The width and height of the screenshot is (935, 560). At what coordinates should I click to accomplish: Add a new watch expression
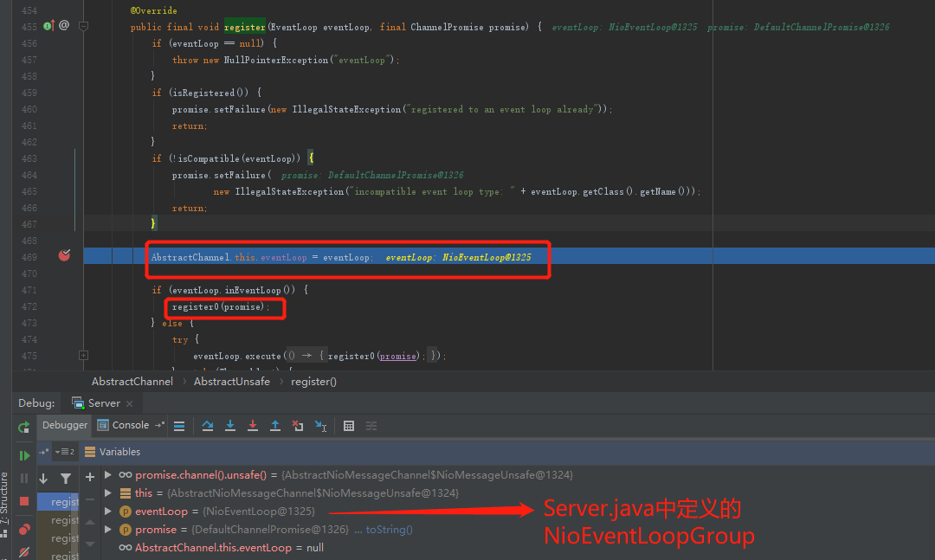tap(89, 477)
